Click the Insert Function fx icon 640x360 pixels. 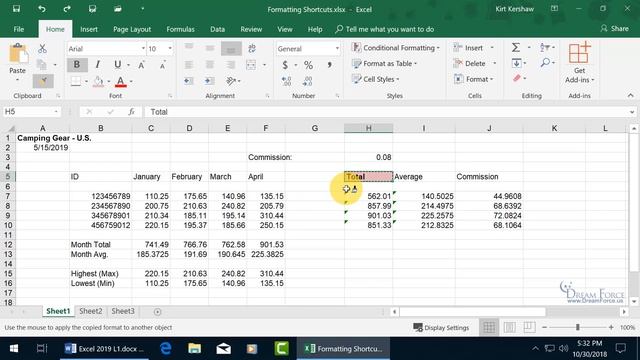131,111
